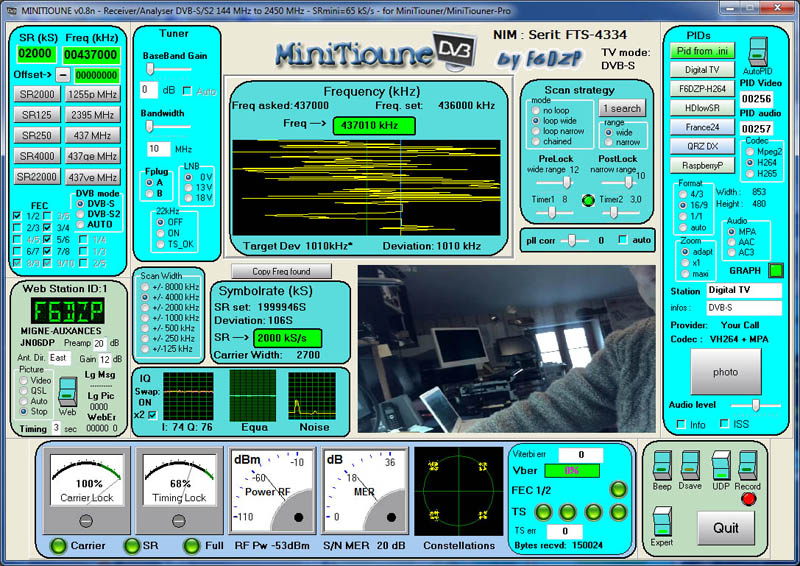
Task: Click the received video preview image
Action: click(x=507, y=349)
